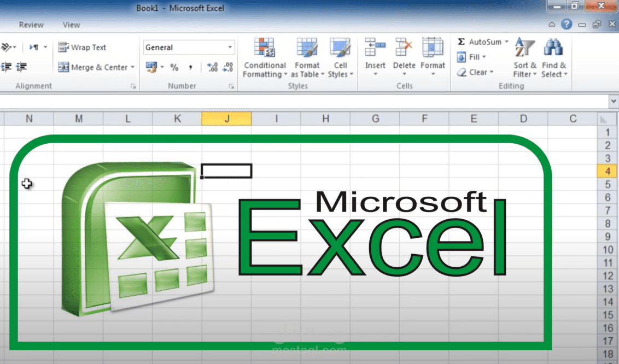619x364 pixels.
Task: Expand the formula bar
Action: click(x=613, y=101)
